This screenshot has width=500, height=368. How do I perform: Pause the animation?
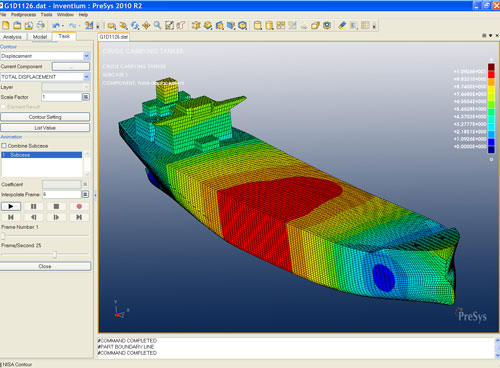point(33,206)
